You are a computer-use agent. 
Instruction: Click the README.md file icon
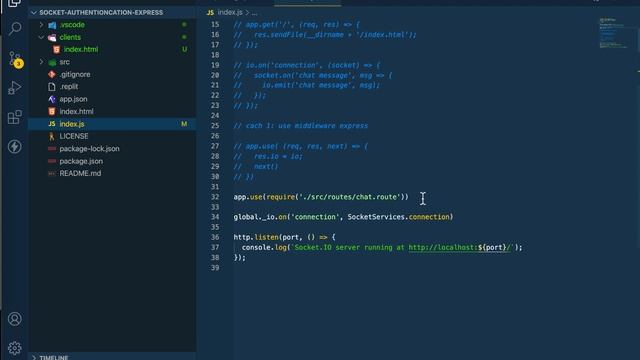pos(52,173)
